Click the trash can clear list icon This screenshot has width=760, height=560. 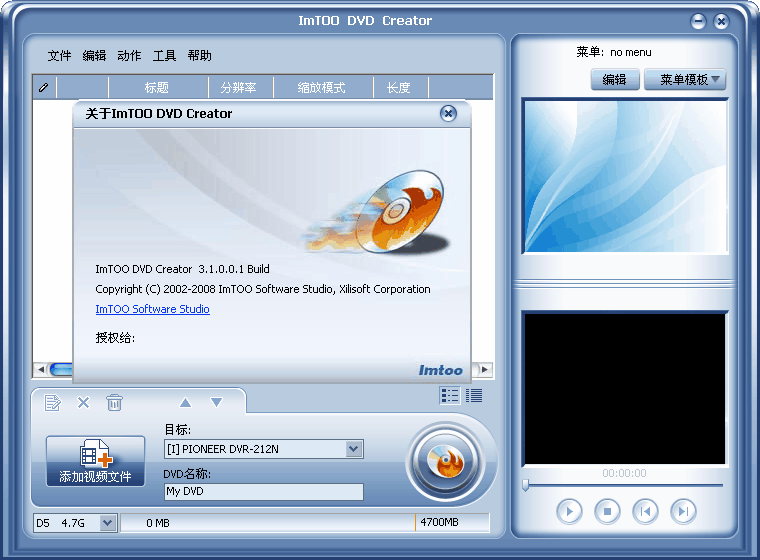(115, 402)
